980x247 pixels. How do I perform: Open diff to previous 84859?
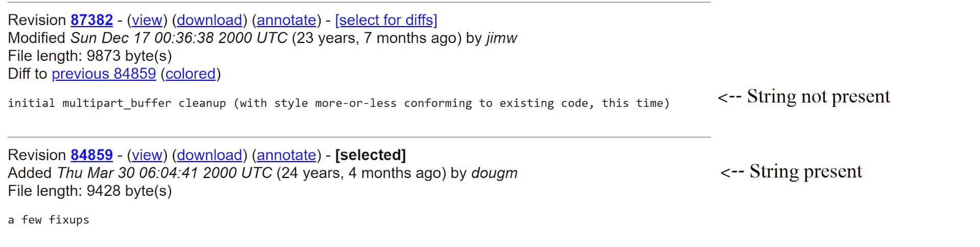point(104,74)
